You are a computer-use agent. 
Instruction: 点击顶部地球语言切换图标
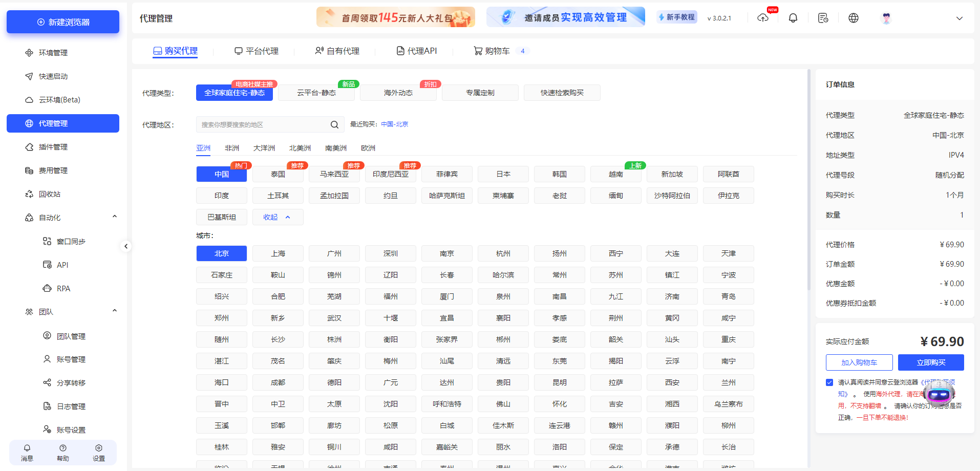[x=853, y=17]
